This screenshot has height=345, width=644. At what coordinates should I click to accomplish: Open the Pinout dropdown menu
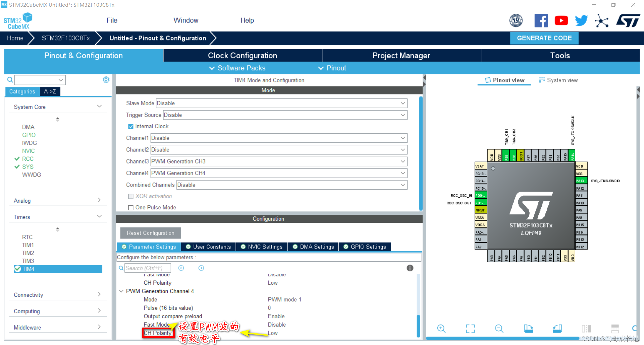(332, 68)
